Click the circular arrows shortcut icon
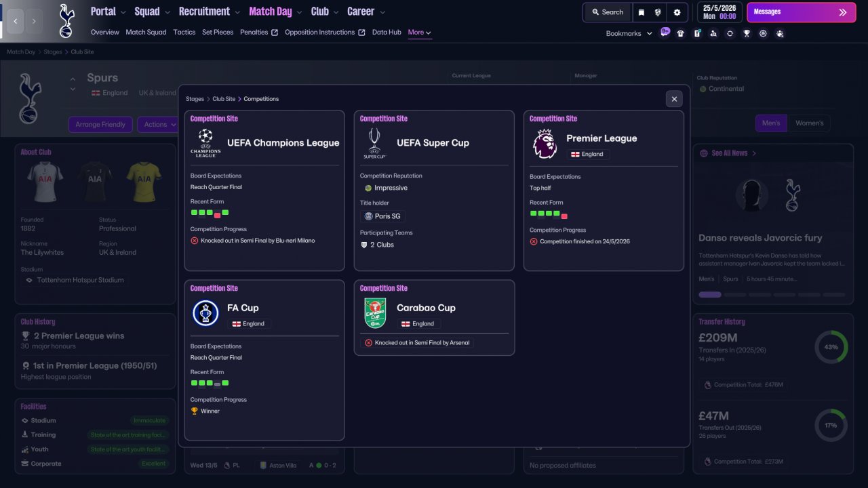The width and height of the screenshot is (868, 488). click(x=730, y=33)
